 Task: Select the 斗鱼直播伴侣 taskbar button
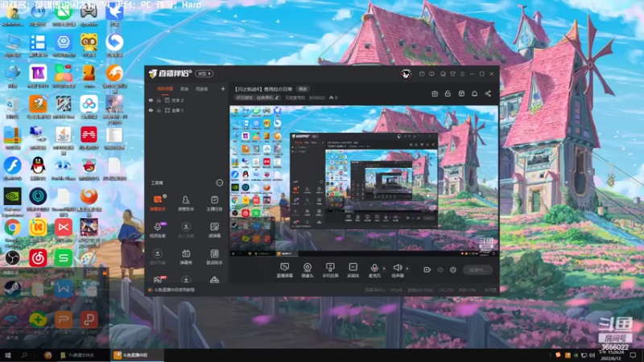pyautogui.click(x=137, y=355)
